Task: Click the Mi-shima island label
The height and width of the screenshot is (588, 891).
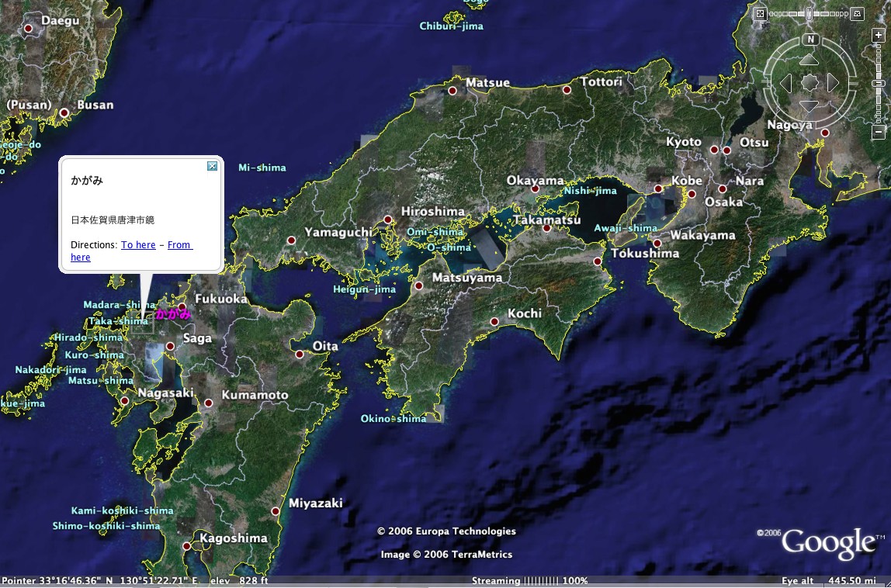Action: click(x=262, y=168)
